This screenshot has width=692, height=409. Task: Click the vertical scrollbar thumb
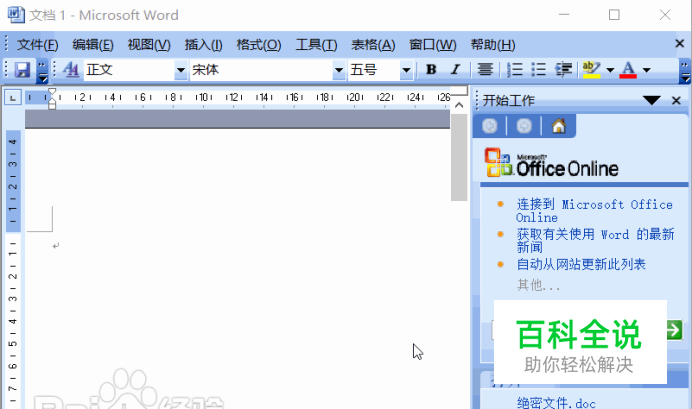click(x=459, y=157)
